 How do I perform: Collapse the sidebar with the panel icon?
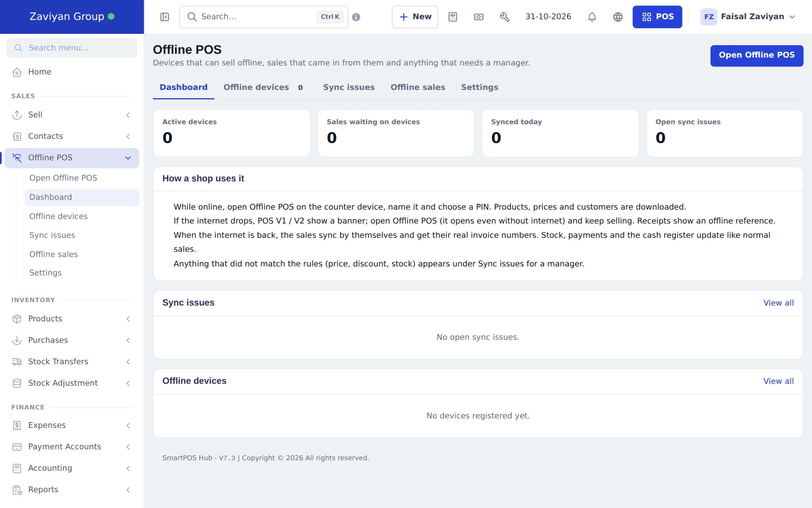165,17
